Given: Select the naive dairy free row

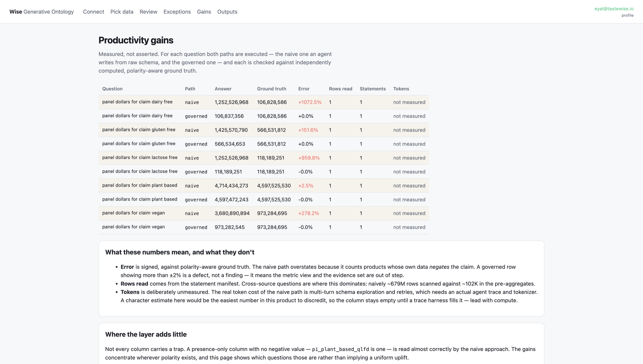Looking at the screenshot, I should tap(264, 102).
